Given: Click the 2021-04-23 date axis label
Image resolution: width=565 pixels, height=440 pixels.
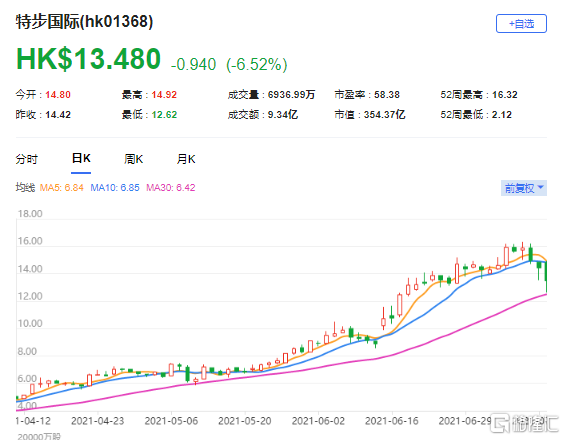Looking at the screenshot, I should (97, 421).
